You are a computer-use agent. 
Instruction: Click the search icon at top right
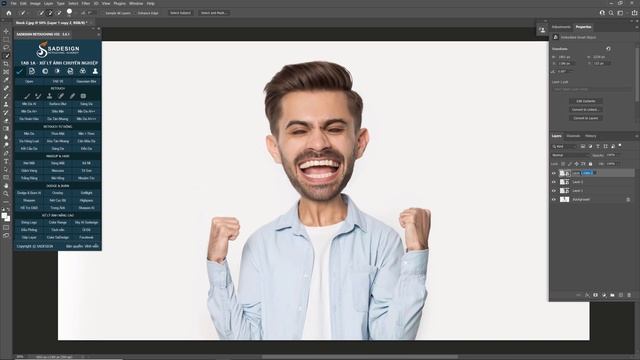click(x=611, y=13)
